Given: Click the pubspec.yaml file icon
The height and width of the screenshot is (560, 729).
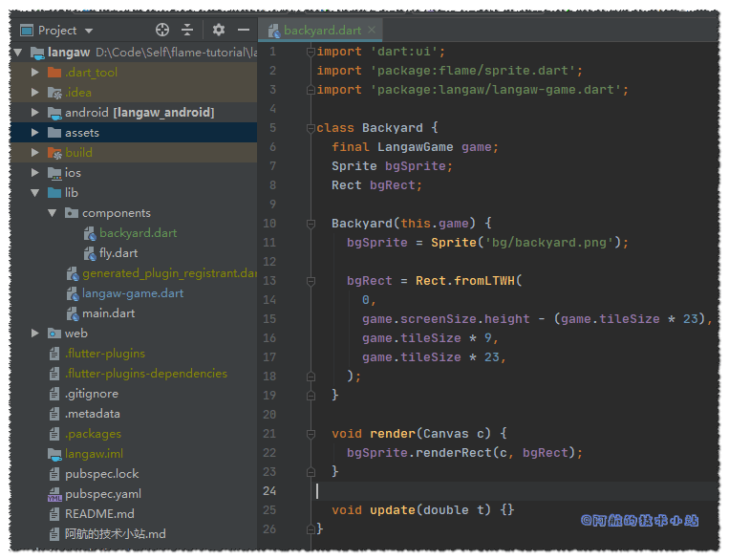Looking at the screenshot, I should pyautogui.click(x=54, y=494).
